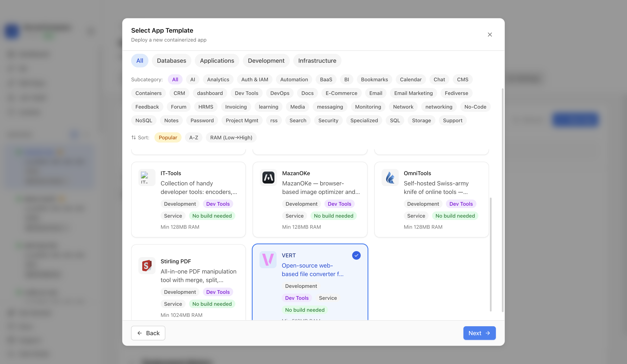Sort templates by Popular
This screenshot has height=364, width=627.
[x=168, y=137]
